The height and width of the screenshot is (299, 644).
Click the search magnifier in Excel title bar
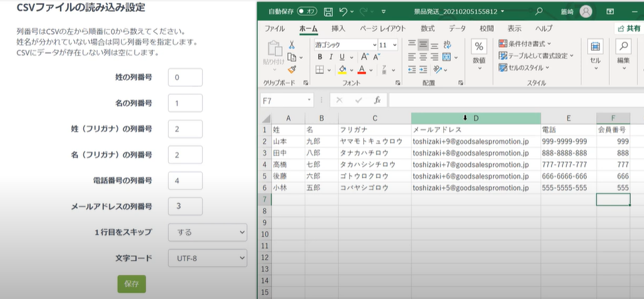click(x=539, y=11)
